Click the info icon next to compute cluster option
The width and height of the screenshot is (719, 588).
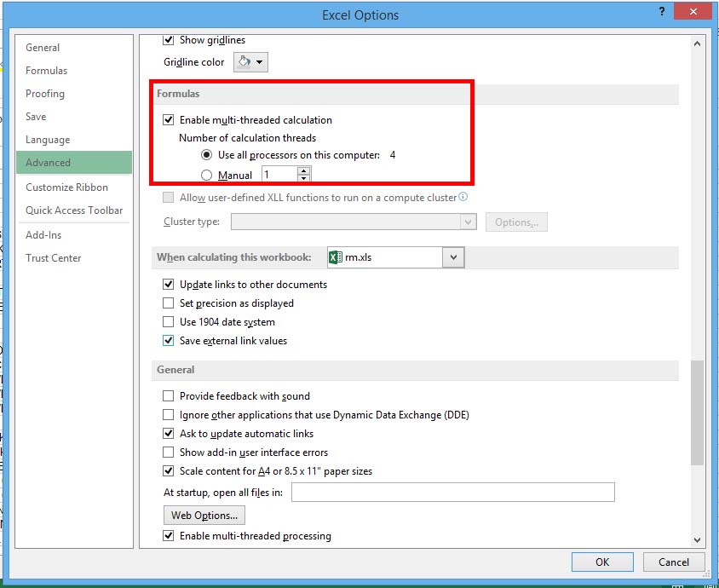[462, 196]
